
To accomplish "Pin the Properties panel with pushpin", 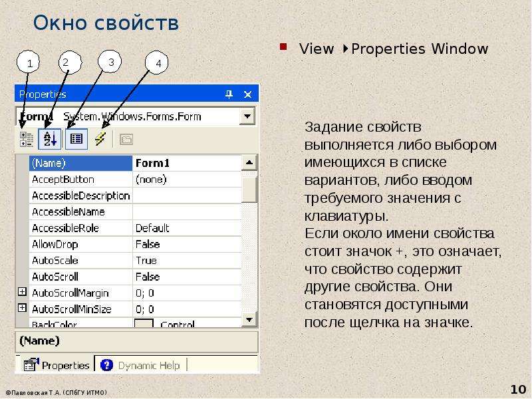I will (229, 94).
